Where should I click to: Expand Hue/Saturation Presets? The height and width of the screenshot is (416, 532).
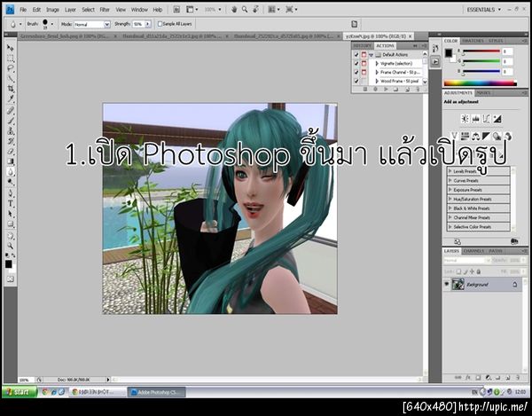[x=450, y=199]
